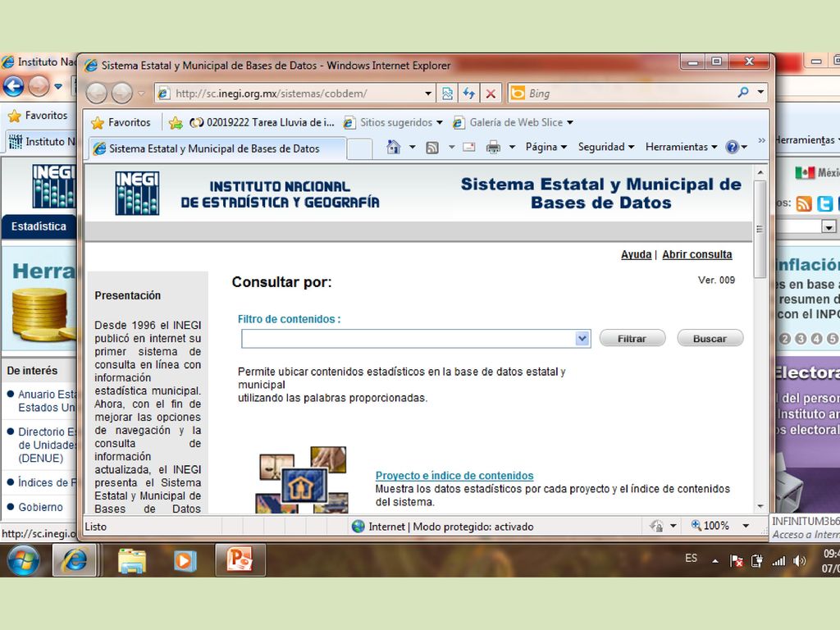Screen dimensions: 840x630
Task: Open Internet Explorer from the taskbar
Action: pos(75,560)
